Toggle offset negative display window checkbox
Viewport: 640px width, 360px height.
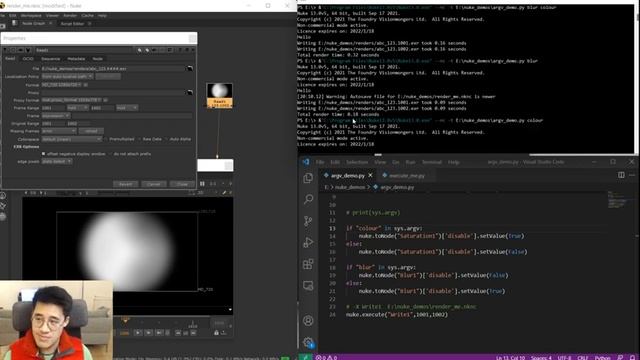[x=44, y=154]
